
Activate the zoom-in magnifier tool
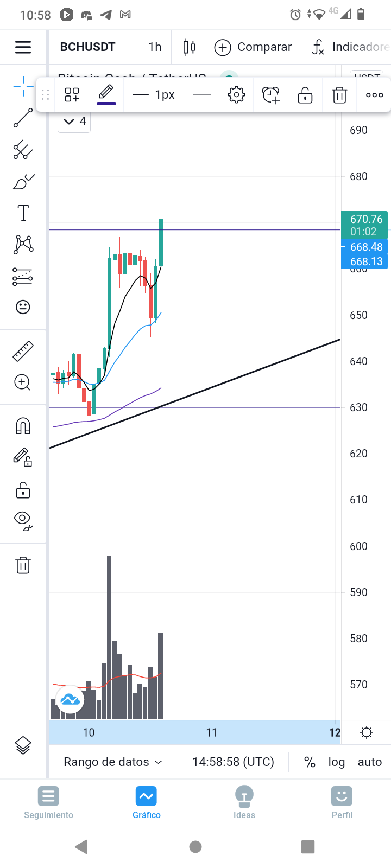[x=23, y=382]
